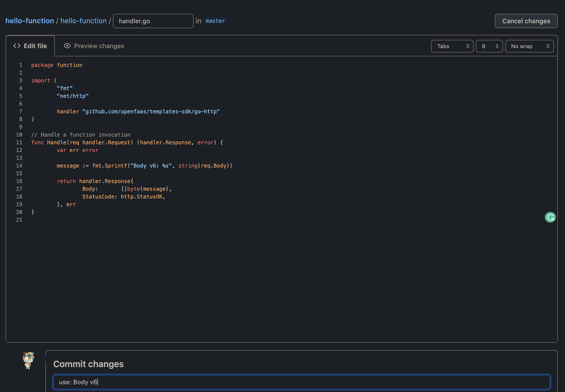Screen dimensions: 565x392
Task: Click the code brackets Edit file icon
Action: [x=17, y=46]
